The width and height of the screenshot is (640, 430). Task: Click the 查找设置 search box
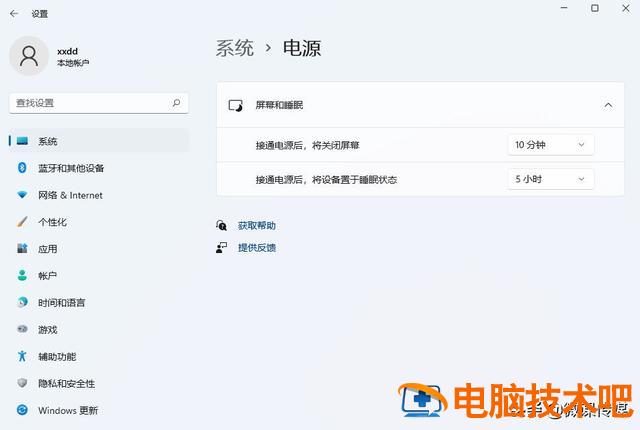click(88, 102)
